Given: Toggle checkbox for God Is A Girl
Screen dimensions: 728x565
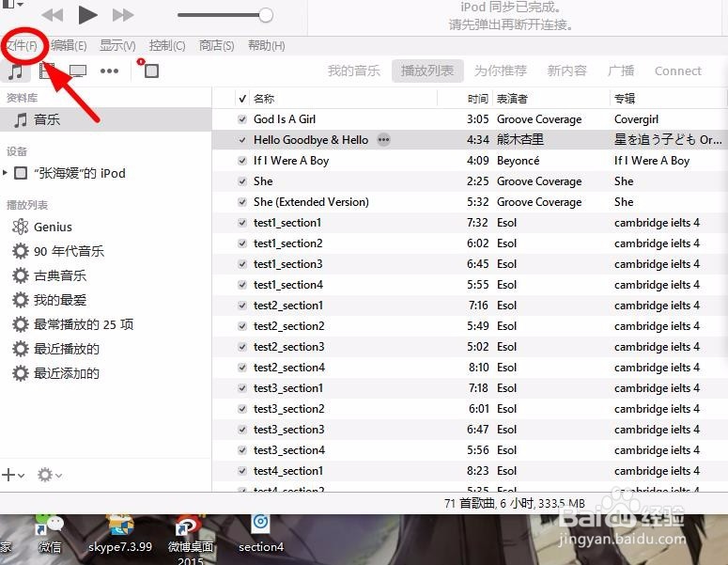Looking at the screenshot, I should tap(242, 119).
